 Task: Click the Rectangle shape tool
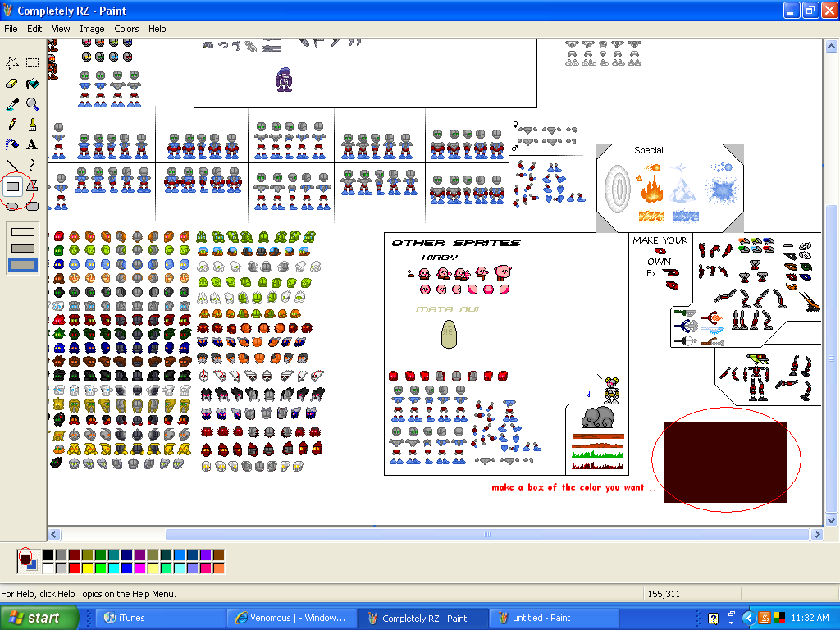12,186
